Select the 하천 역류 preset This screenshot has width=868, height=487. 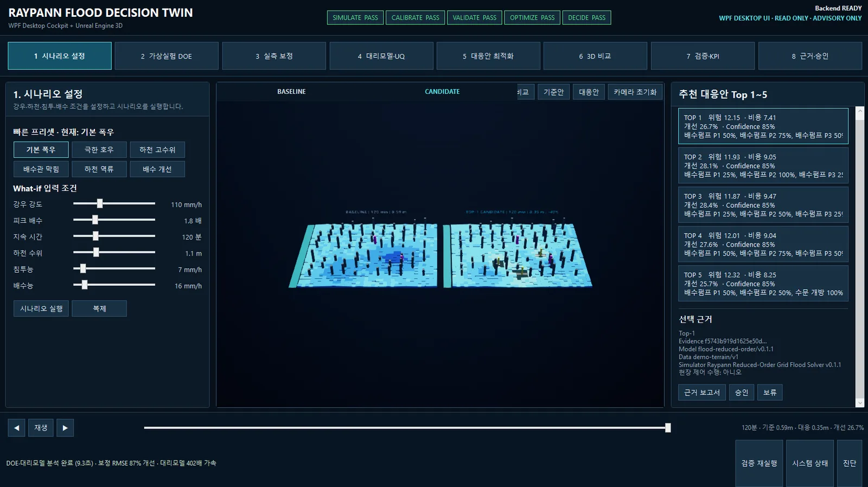point(99,169)
